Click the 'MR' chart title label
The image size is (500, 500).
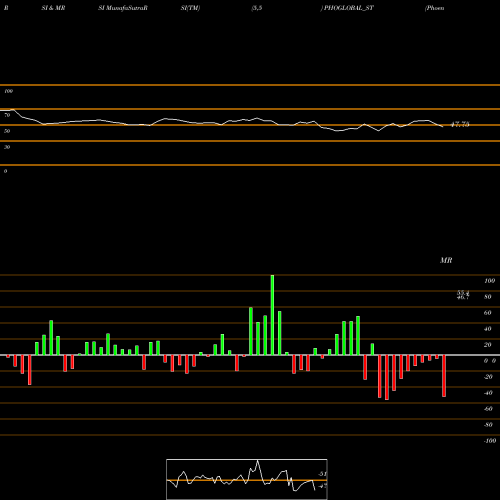446,261
